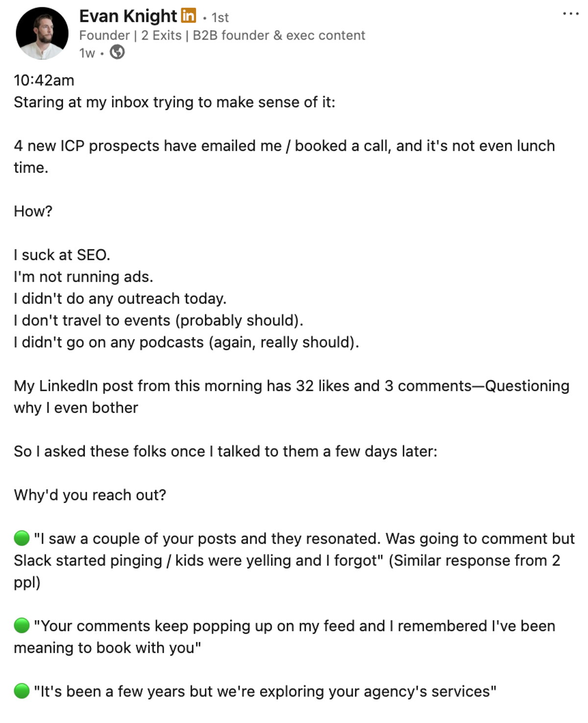Click the "10:42am" line of the post
The image size is (588, 723).
pyautogui.click(x=44, y=80)
